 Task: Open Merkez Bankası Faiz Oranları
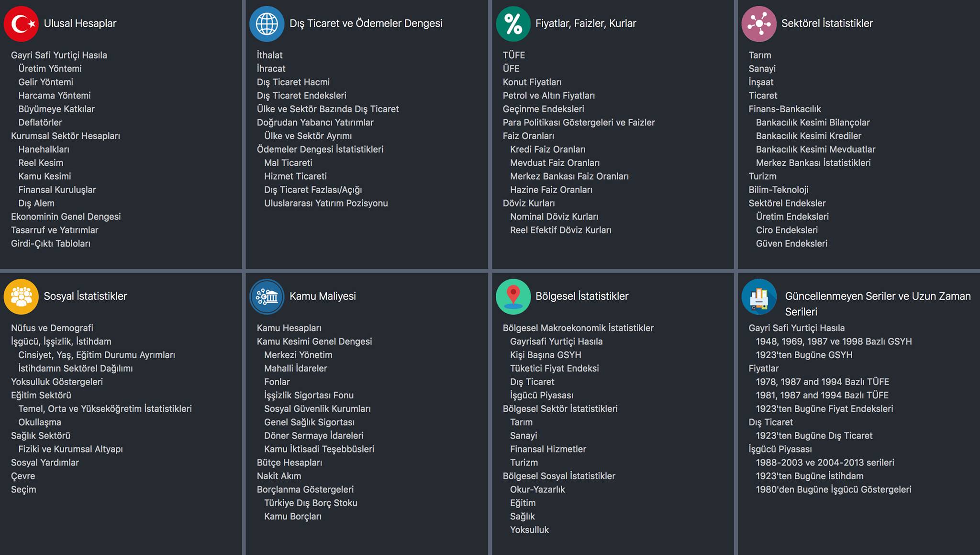[569, 176]
